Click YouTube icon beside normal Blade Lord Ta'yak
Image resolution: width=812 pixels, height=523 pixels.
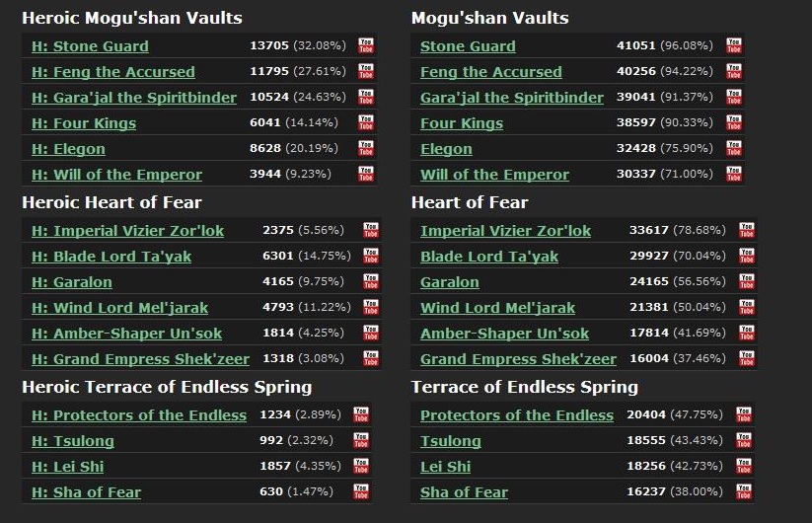(x=747, y=256)
